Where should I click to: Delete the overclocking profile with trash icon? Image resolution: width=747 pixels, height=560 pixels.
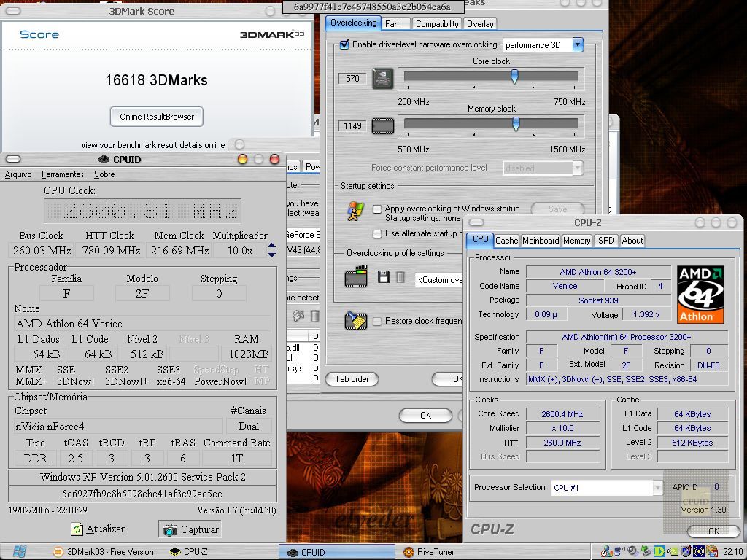[400, 277]
